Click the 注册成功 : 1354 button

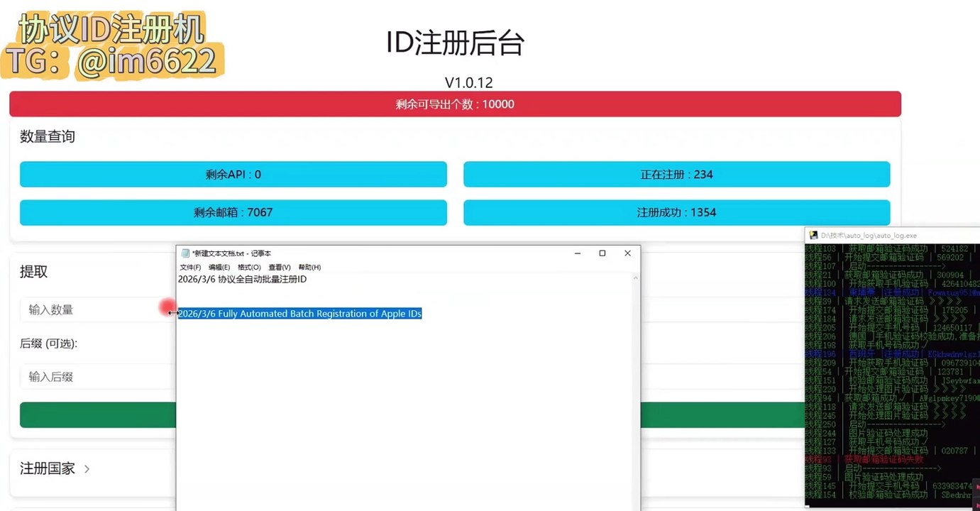677,212
